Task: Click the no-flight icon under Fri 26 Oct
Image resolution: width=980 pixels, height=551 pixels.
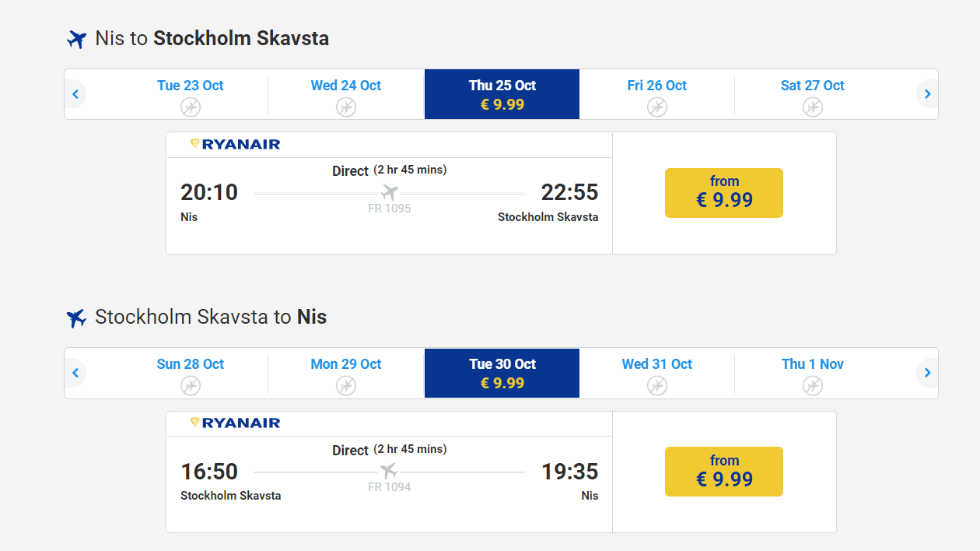Action: click(657, 107)
